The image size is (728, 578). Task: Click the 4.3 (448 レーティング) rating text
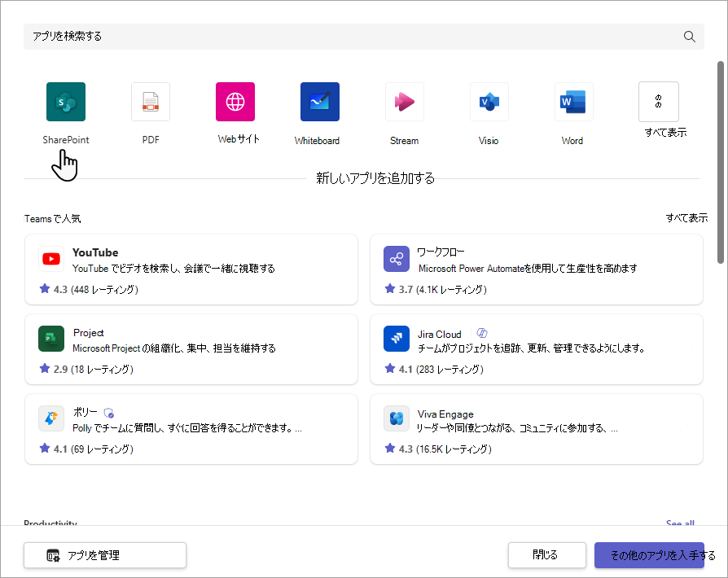(x=95, y=289)
